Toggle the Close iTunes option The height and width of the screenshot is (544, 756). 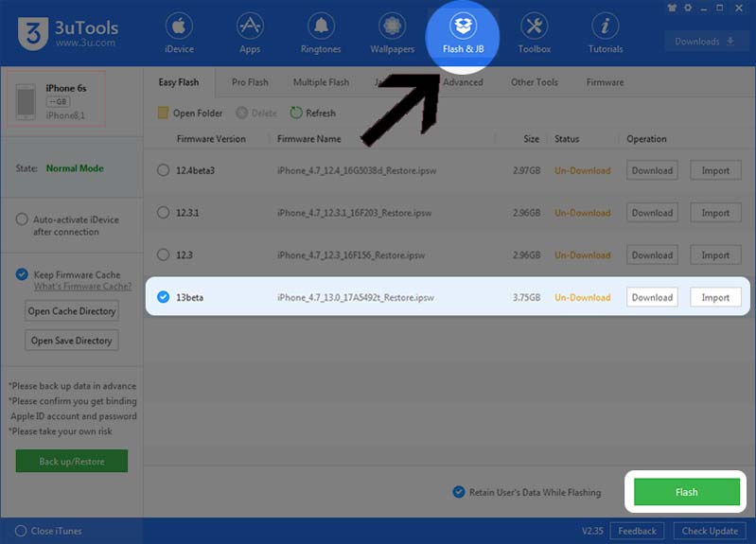tap(21, 531)
